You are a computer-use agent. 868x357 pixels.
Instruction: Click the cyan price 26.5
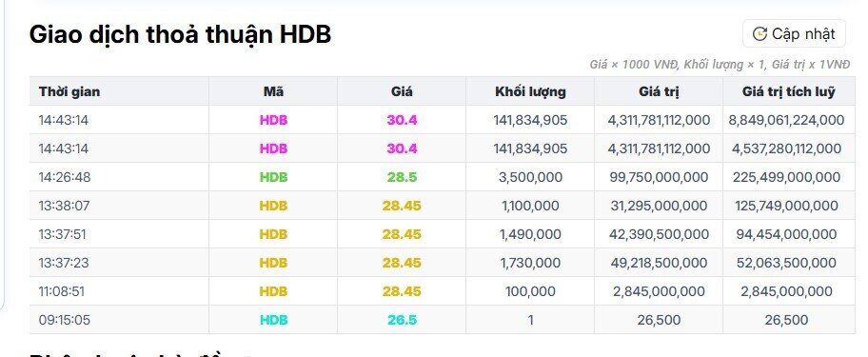[402, 320]
